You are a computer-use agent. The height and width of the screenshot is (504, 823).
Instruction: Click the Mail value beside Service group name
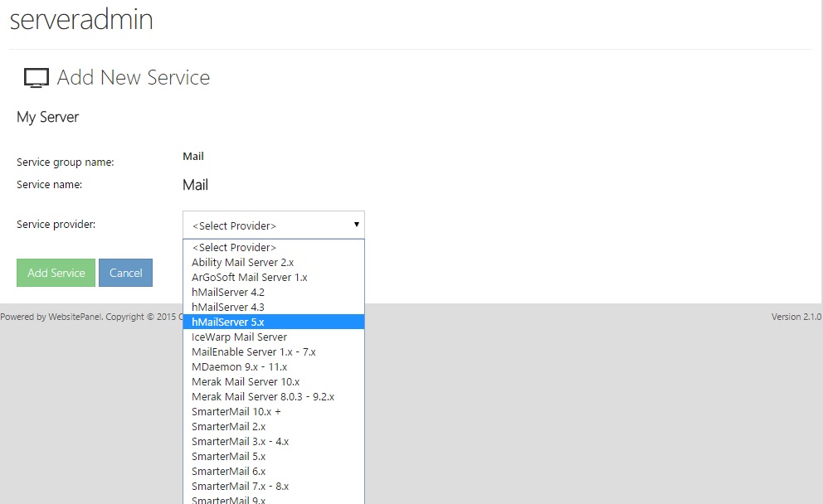(x=193, y=157)
